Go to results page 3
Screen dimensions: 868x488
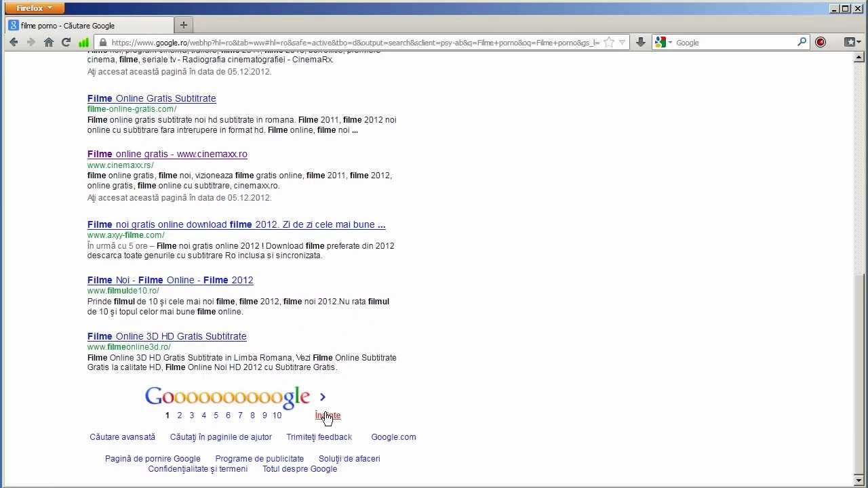tap(191, 415)
